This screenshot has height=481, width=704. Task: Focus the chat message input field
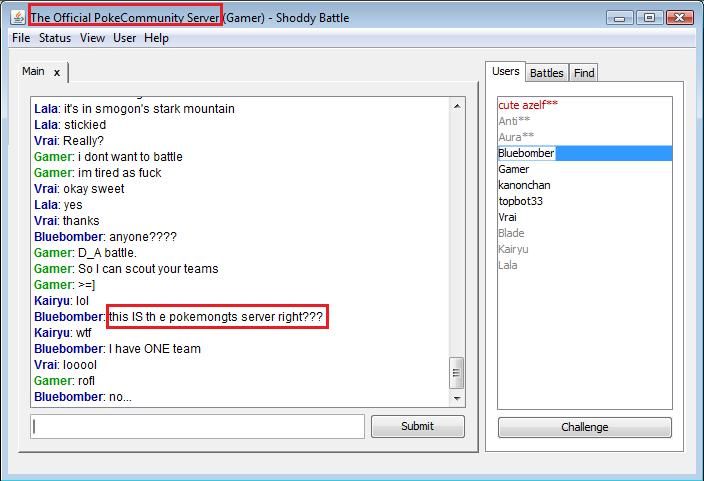click(x=198, y=427)
